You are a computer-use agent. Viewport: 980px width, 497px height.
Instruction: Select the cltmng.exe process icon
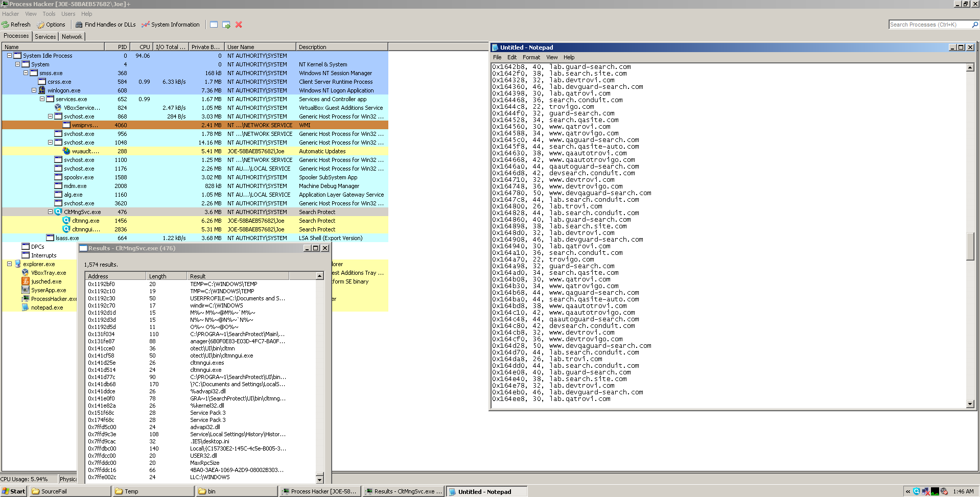[x=66, y=221]
